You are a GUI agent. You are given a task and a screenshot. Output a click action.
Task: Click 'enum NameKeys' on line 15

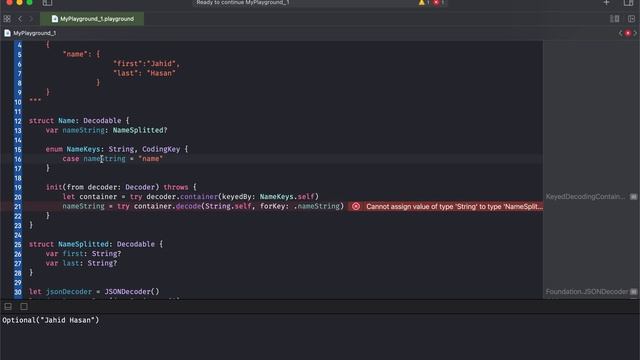pos(73,149)
